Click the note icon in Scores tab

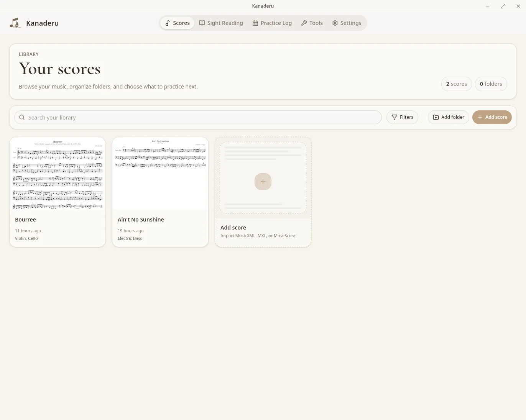[168, 23]
